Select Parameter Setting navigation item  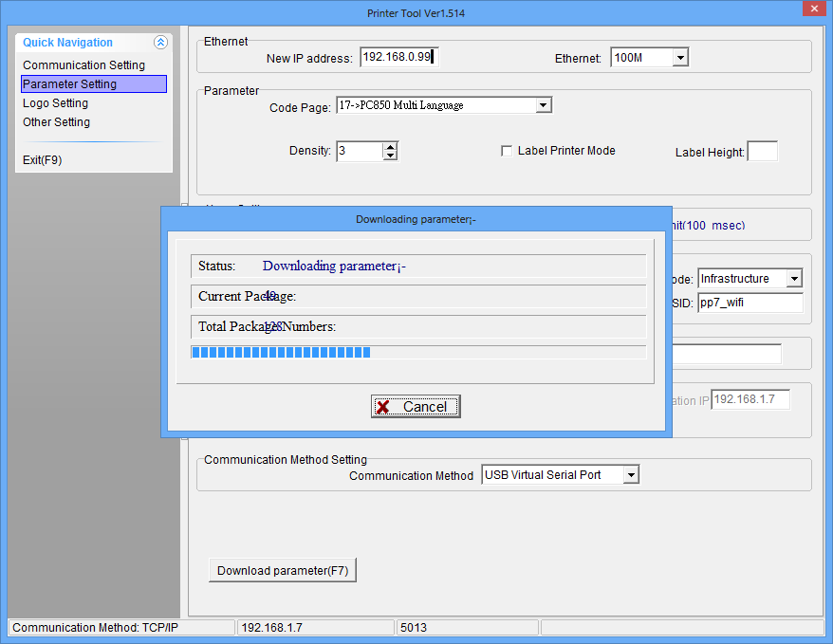pos(93,84)
